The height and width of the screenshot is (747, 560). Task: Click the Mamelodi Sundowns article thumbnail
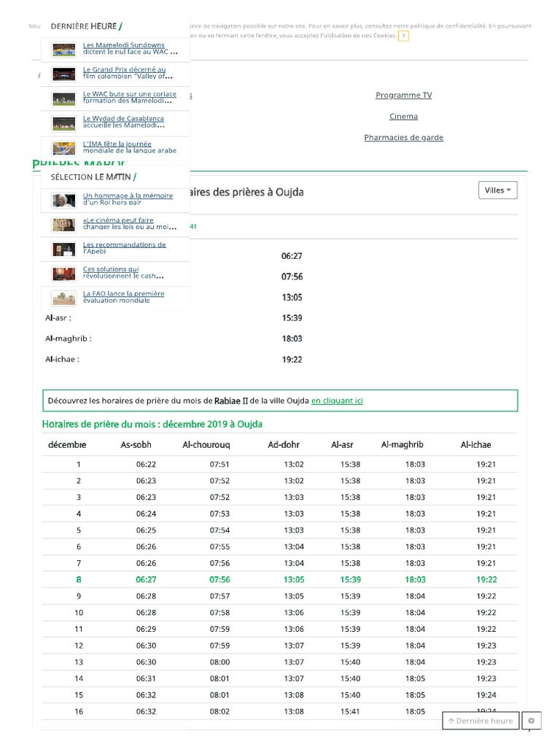point(64,50)
